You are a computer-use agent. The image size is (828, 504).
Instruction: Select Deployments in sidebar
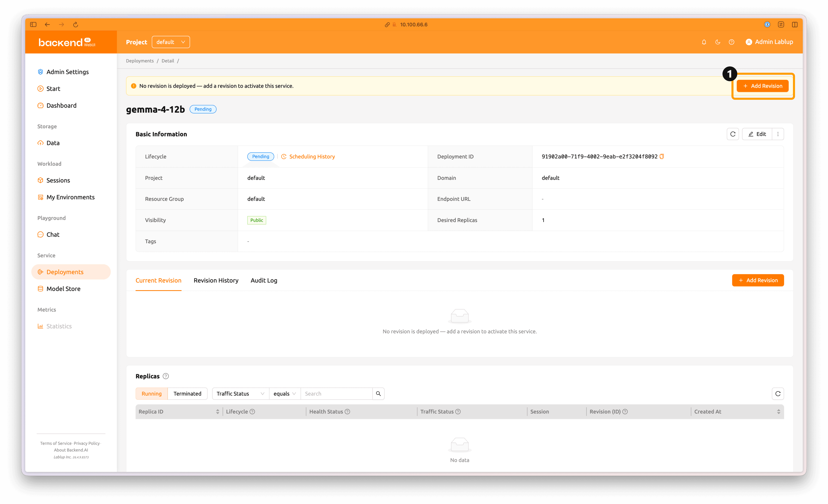point(71,272)
